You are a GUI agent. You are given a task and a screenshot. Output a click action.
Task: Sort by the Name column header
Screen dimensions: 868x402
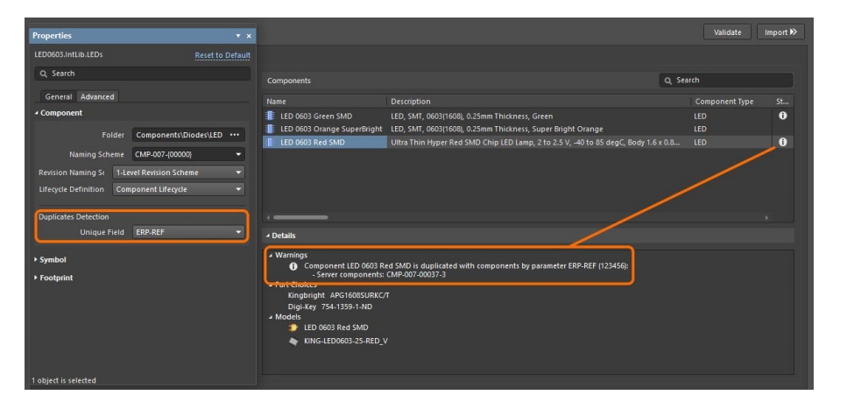click(x=325, y=102)
